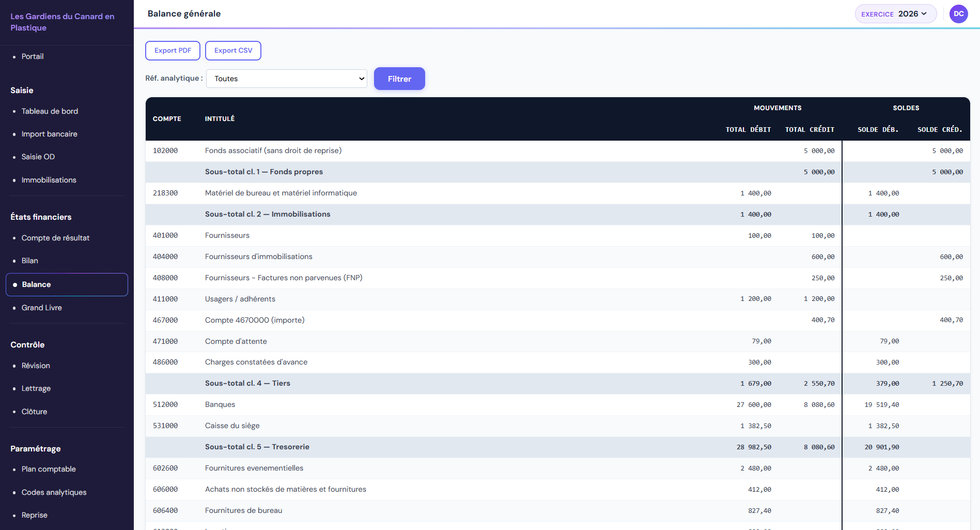
Task: Open the Immobilisations page
Action: click(x=49, y=179)
